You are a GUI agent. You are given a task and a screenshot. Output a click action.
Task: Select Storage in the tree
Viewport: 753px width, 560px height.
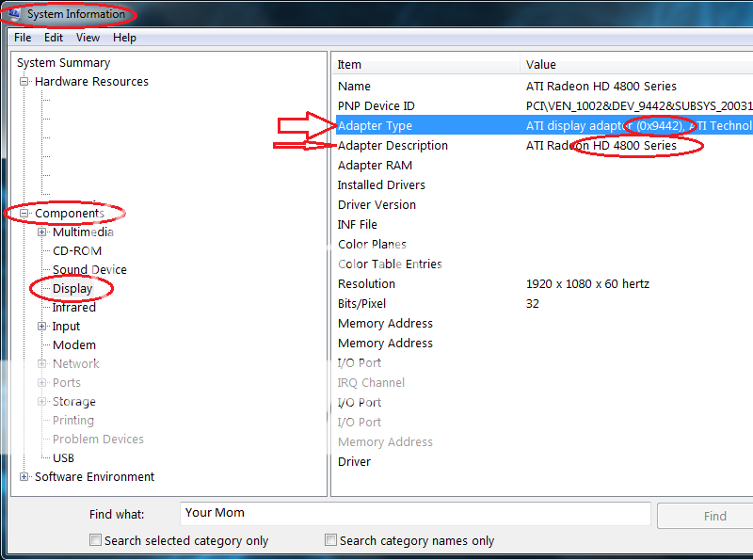74,402
